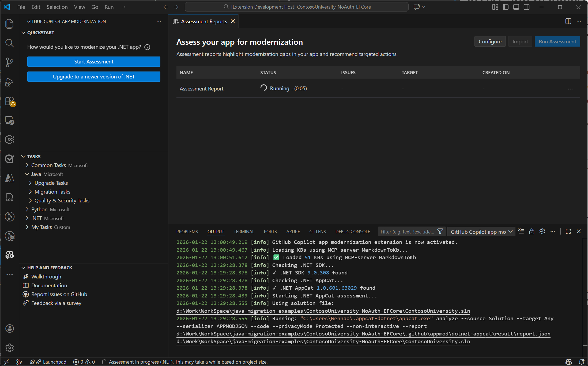Toggle scroll lock in the Output panel
This screenshot has height=366, width=588.
(x=532, y=231)
